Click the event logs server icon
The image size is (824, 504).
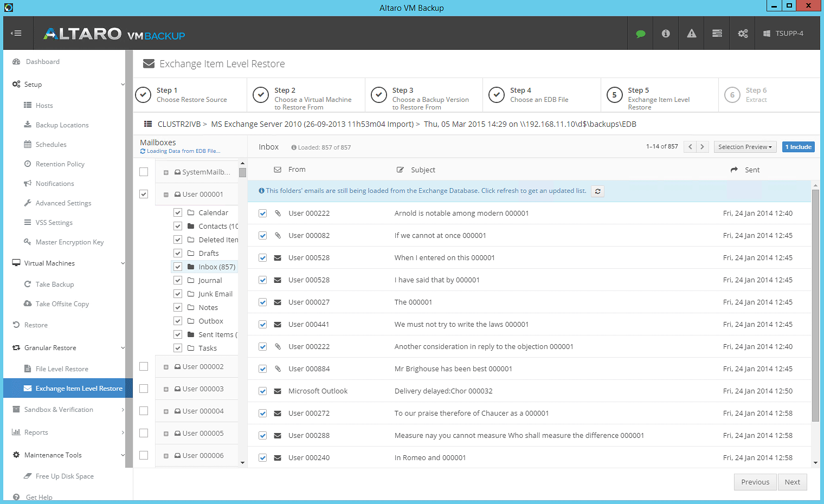coord(717,33)
